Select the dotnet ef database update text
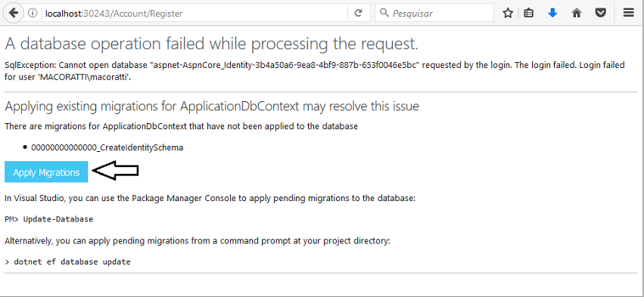This screenshot has width=644, height=297. pyautogui.click(x=73, y=261)
